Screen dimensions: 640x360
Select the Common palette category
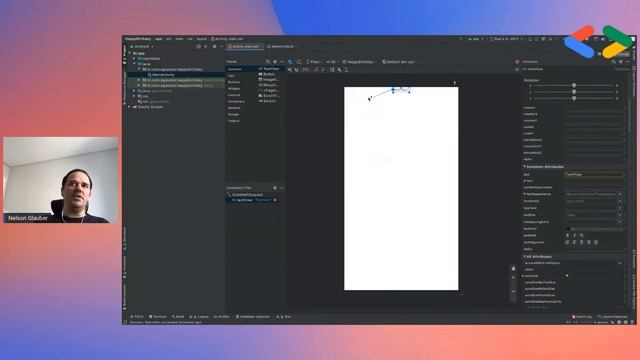click(x=235, y=69)
